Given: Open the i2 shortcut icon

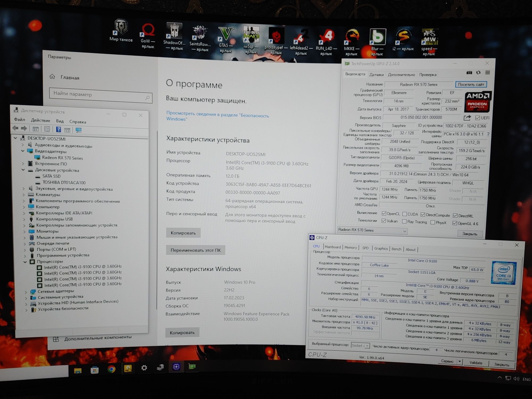Looking at the screenshot, I should click(403, 40).
